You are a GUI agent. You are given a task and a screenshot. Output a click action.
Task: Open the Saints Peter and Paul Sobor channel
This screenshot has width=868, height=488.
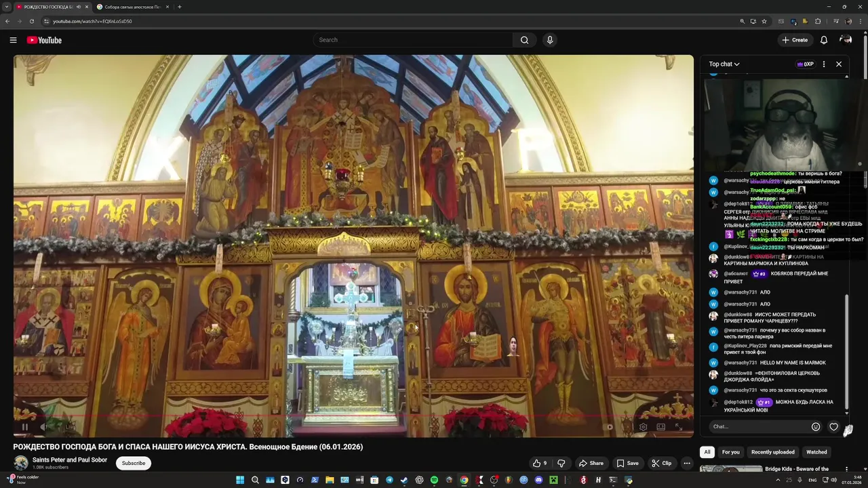(70, 460)
